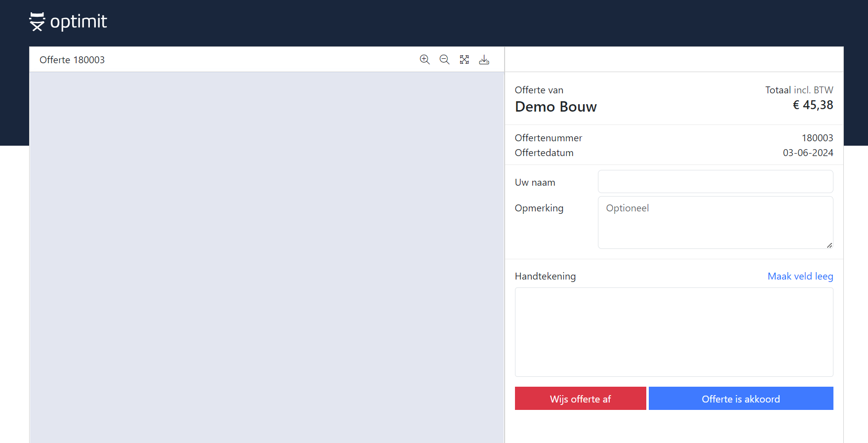Select the Offertenummer label
The image size is (868, 443).
pyautogui.click(x=549, y=138)
